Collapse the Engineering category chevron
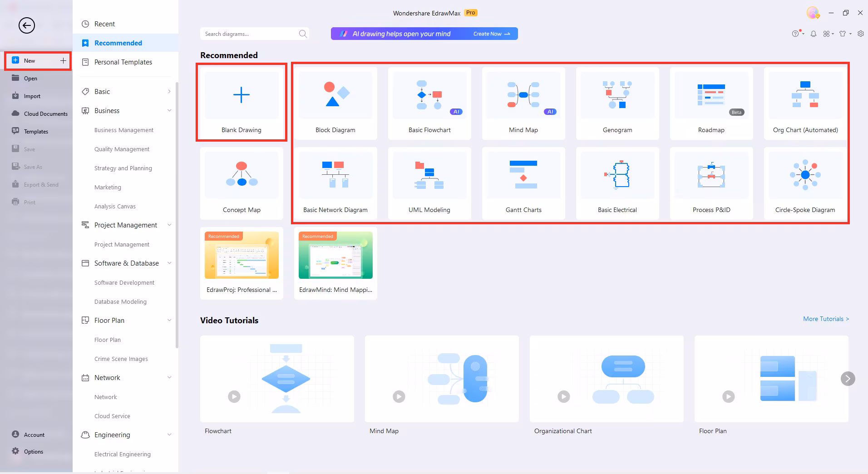 tap(169, 434)
